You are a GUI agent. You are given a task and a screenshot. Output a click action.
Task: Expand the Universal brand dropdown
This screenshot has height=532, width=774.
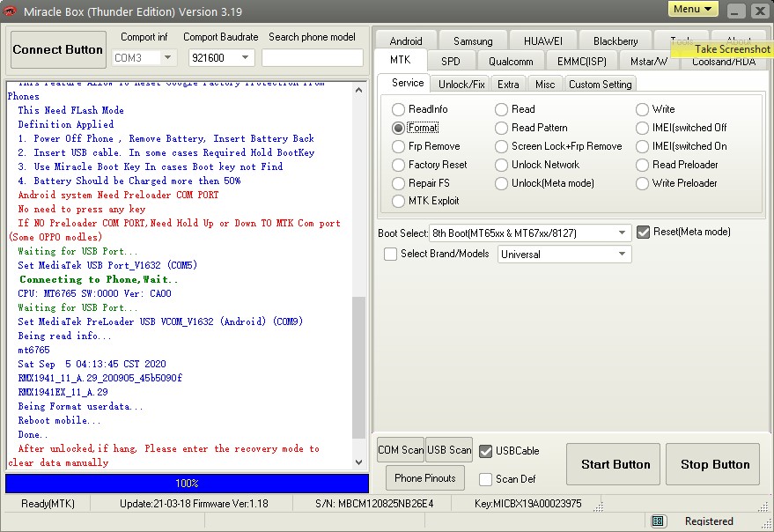point(622,254)
